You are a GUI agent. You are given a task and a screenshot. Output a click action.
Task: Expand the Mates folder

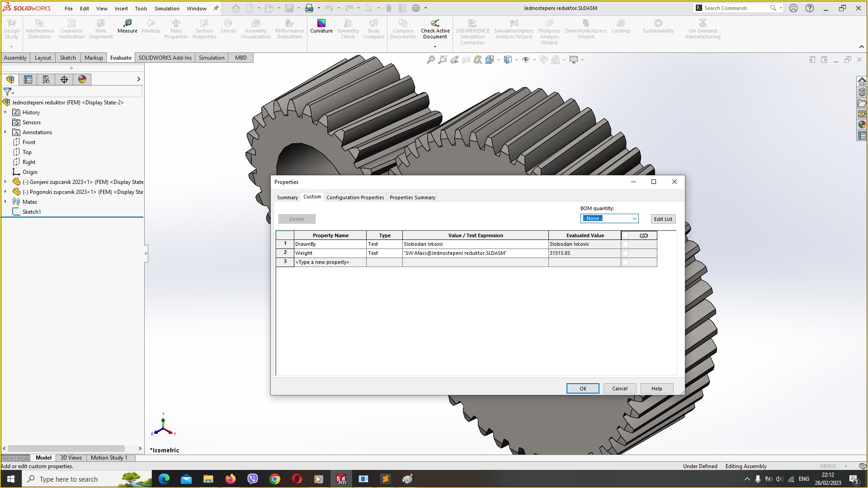point(5,202)
